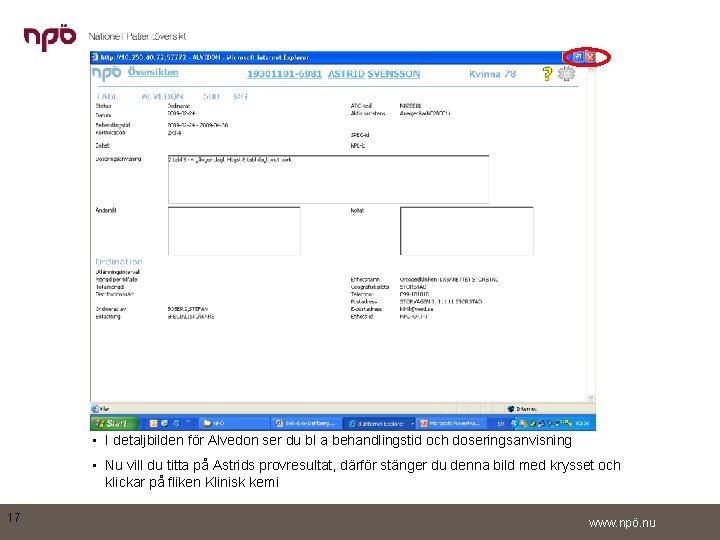Click the npö logo in the application header
Screen dimensions: 720x540
(106, 73)
